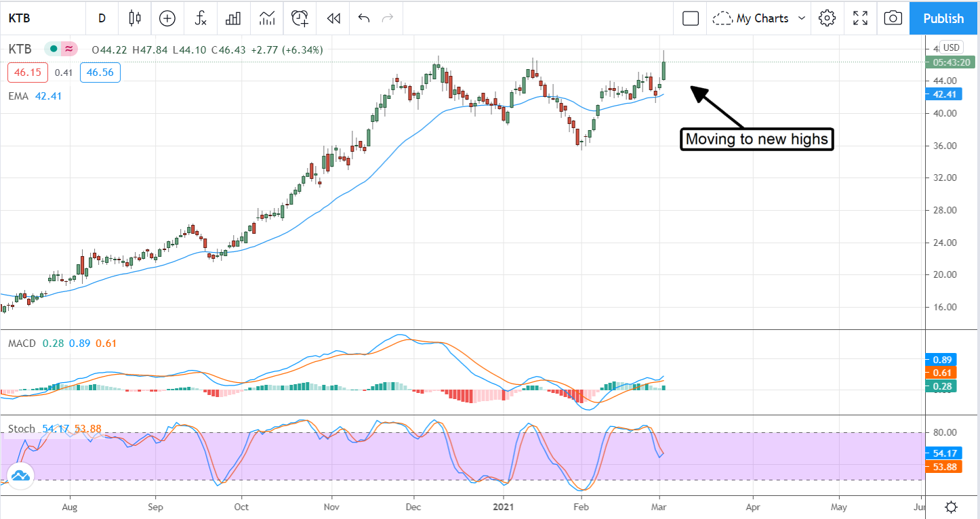The height and width of the screenshot is (519, 980).
Task: Toggle the pink delayed data indicator
Action: click(68, 49)
